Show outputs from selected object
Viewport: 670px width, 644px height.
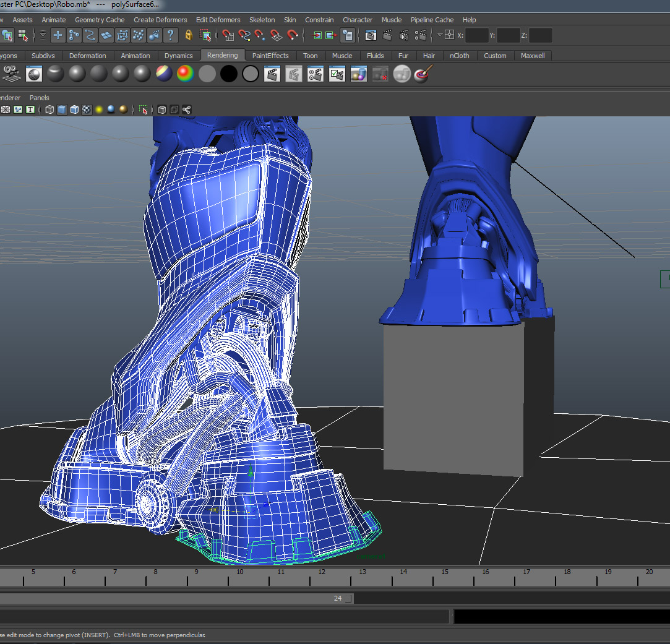point(331,35)
